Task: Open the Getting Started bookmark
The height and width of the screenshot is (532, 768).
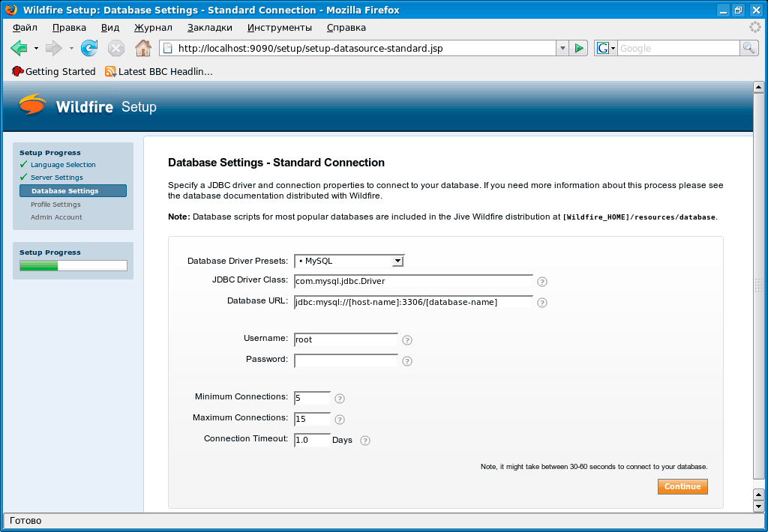Action: click(x=53, y=71)
